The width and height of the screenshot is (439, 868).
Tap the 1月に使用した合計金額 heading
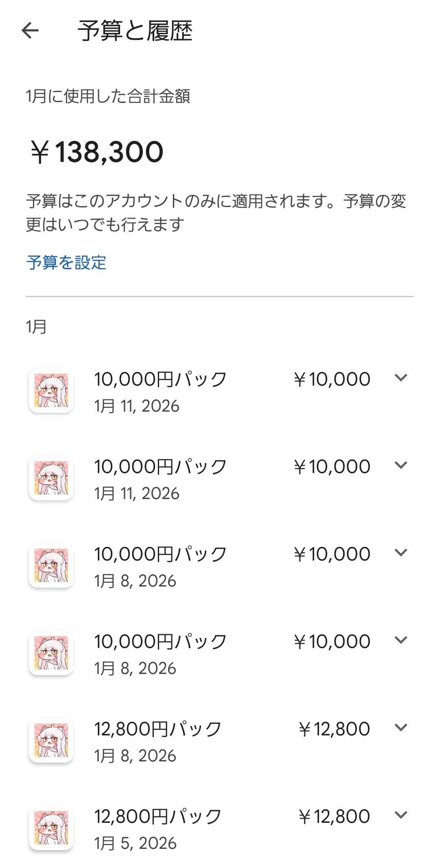point(108,96)
